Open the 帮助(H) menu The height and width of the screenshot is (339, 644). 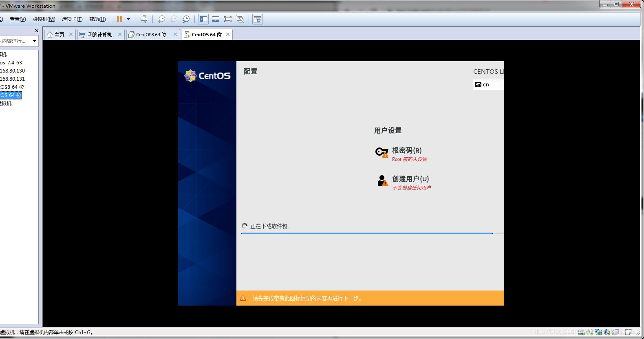tap(97, 19)
